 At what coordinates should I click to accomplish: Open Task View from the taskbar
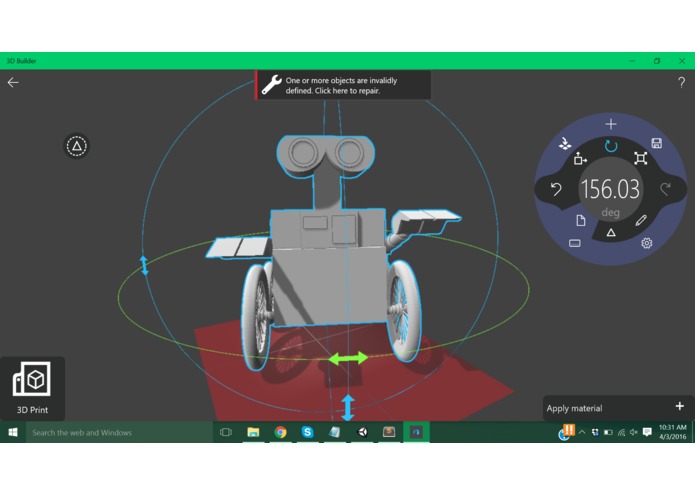click(226, 432)
